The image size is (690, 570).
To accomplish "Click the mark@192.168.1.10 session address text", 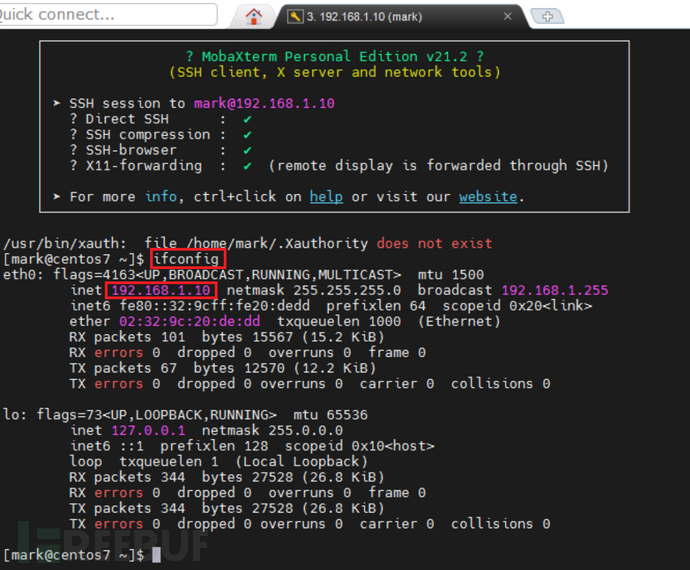I will tap(264, 103).
